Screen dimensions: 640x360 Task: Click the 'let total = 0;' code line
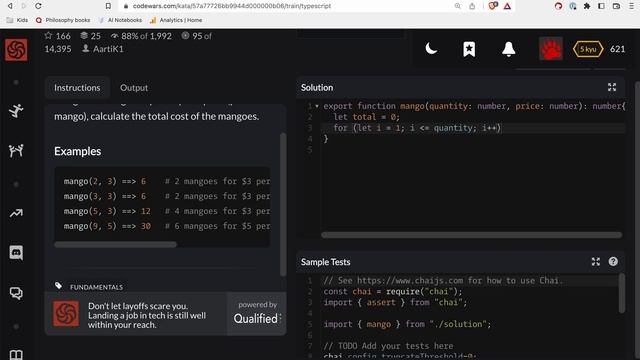367,117
